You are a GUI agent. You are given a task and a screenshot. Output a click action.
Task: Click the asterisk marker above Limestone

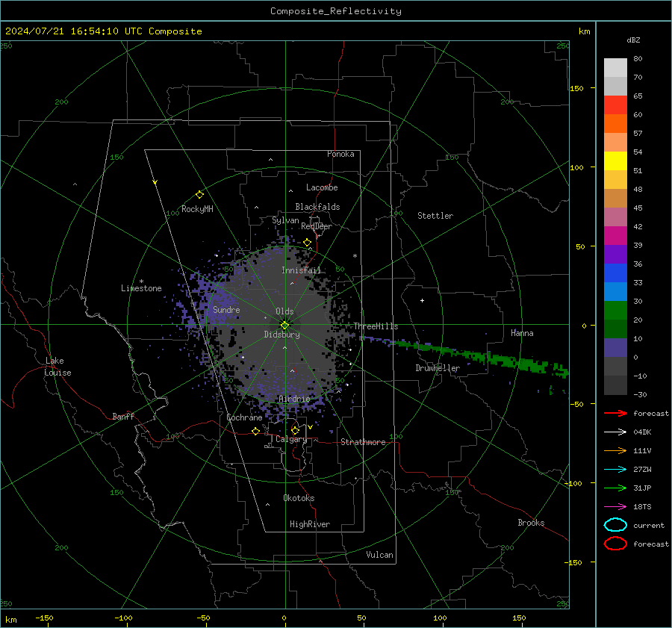point(141,282)
